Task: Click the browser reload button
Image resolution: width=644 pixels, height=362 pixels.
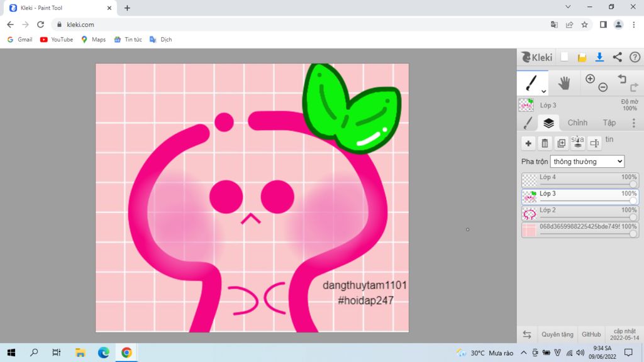Action: point(40,25)
